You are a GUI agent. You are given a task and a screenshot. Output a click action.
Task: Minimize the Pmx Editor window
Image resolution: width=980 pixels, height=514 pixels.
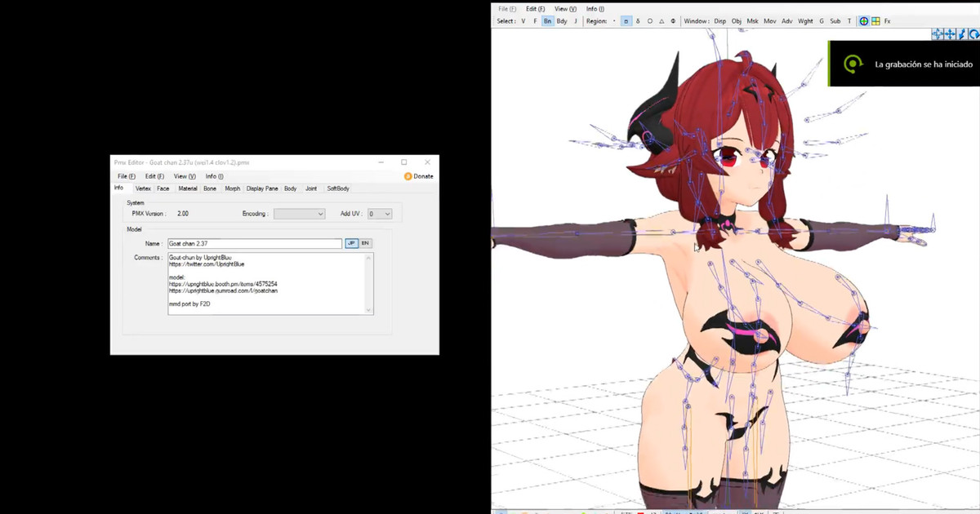tap(380, 162)
